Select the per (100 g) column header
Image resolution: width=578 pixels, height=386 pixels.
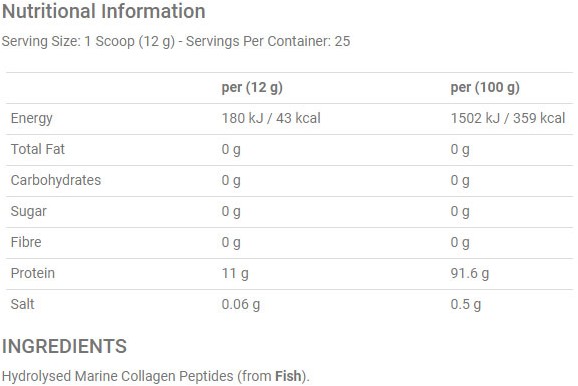(x=485, y=88)
